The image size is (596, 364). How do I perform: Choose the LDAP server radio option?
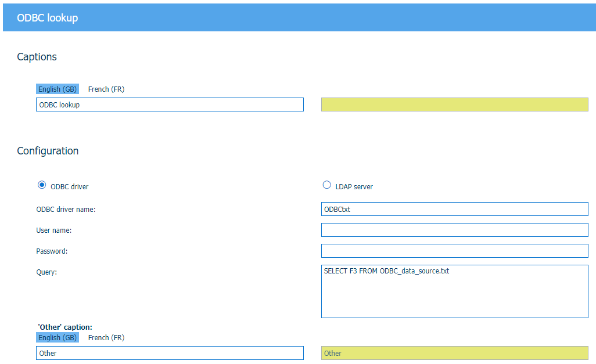(x=326, y=185)
